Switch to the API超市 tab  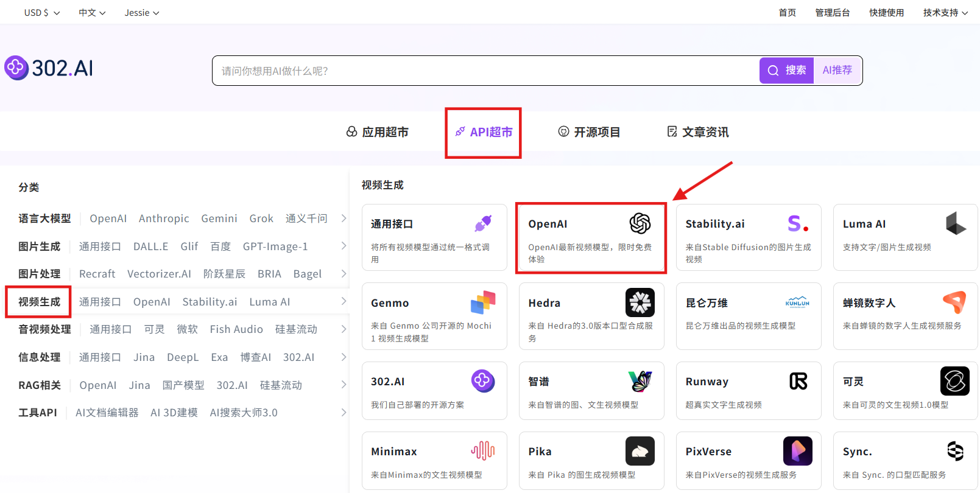484,132
